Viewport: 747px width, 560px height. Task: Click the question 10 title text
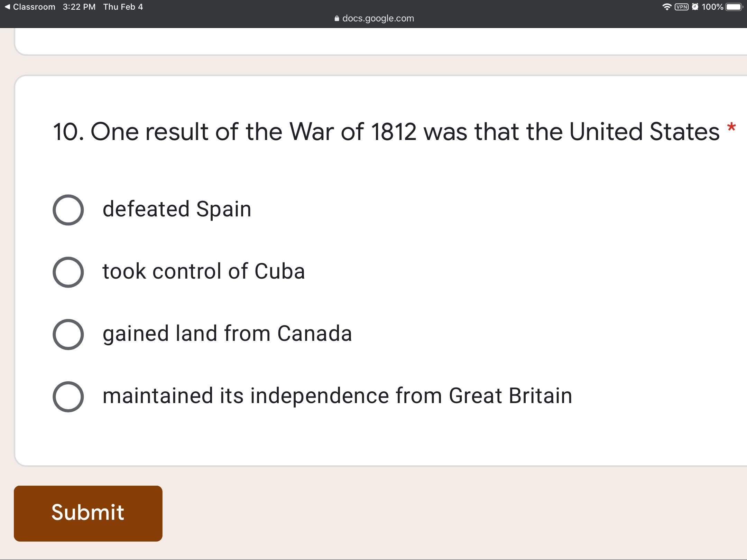click(x=386, y=132)
